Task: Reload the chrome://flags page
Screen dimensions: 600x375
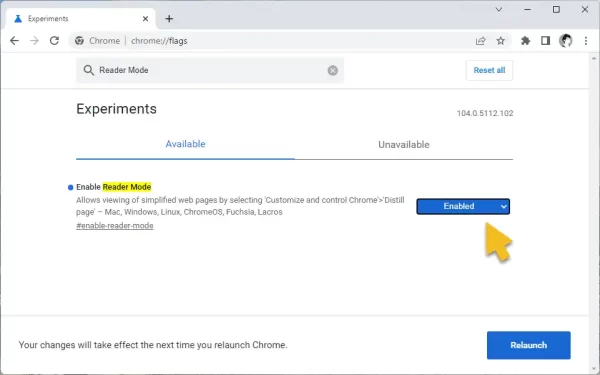Action: [54, 41]
